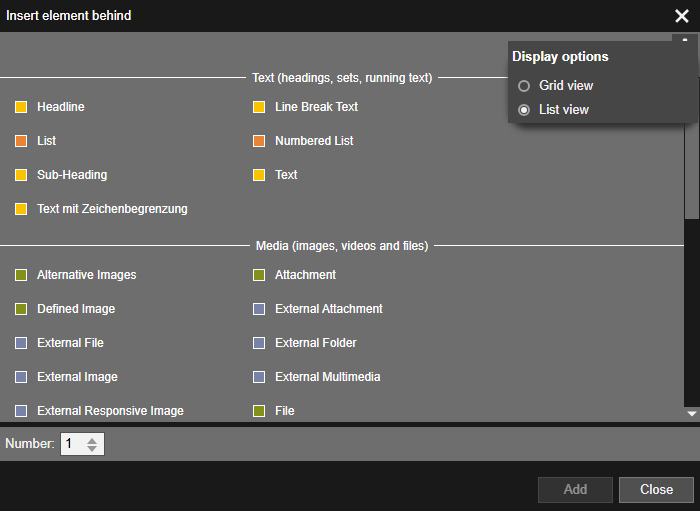Choose the Numbered List orange icon
Screen dimensions: 700x511
coord(259,141)
